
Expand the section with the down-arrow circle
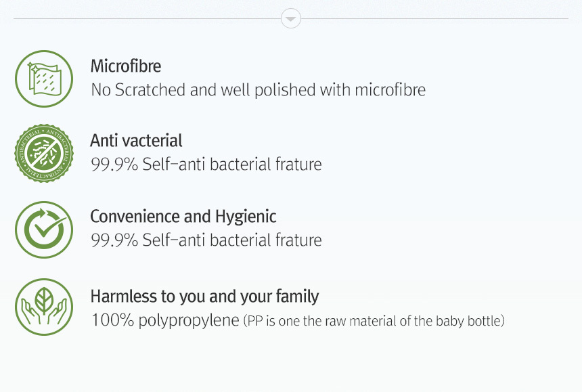click(x=291, y=19)
